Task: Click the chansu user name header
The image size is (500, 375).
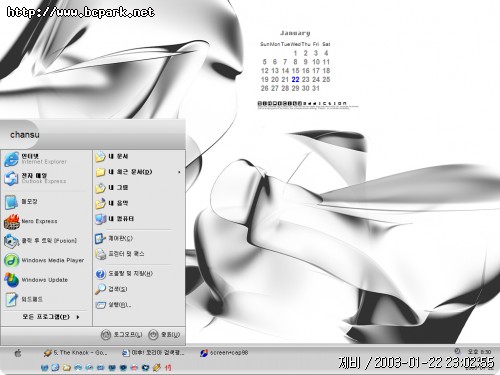Action: point(25,135)
